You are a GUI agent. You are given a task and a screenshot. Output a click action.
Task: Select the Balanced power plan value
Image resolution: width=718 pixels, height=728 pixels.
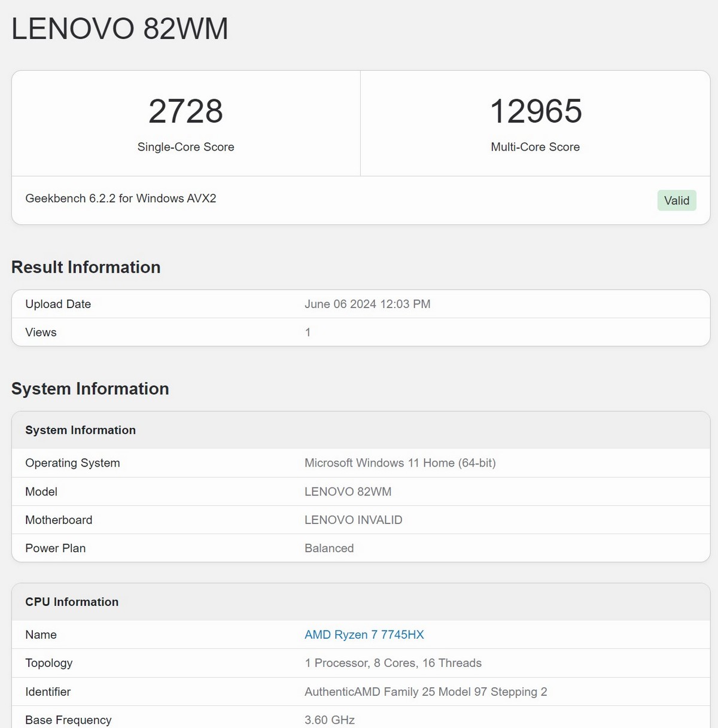coord(329,549)
